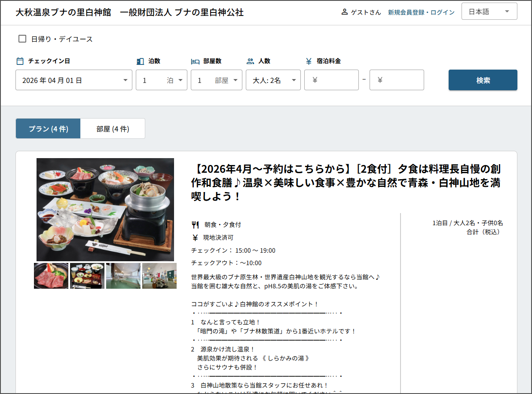Select the beef dish thumbnail image
The image size is (532, 394).
pyautogui.click(x=51, y=276)
